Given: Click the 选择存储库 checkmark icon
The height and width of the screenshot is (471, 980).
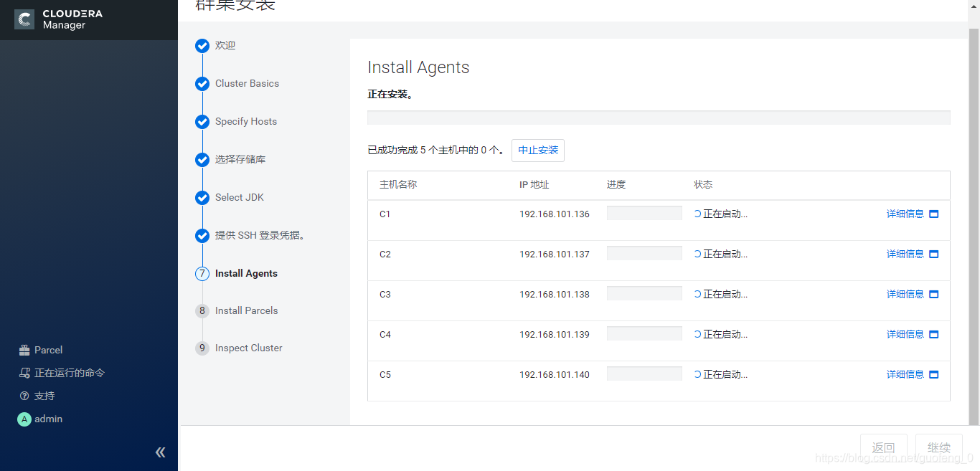Looking at the screenshot, I should tap(202, 160).
